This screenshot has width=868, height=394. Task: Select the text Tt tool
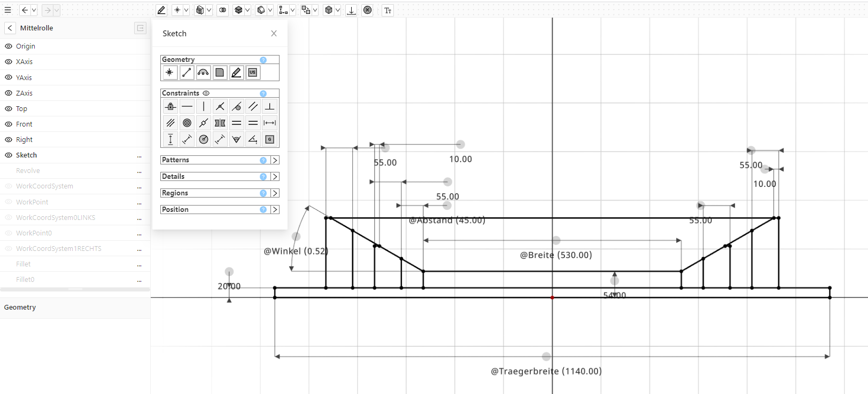388,10
